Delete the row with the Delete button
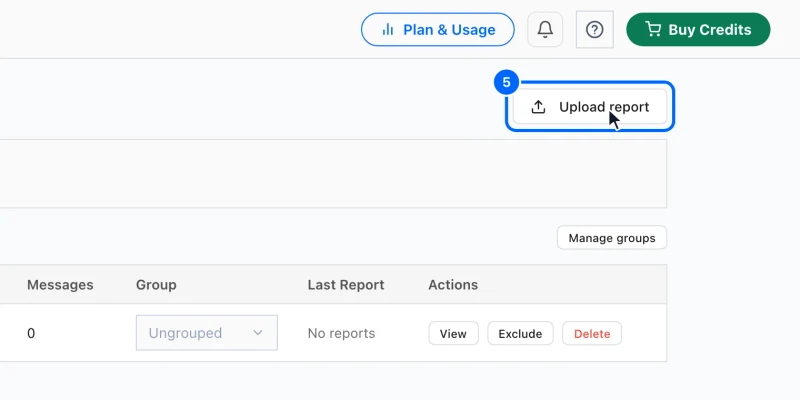Viewport: 800px width, 400px height. coord(592,334)
